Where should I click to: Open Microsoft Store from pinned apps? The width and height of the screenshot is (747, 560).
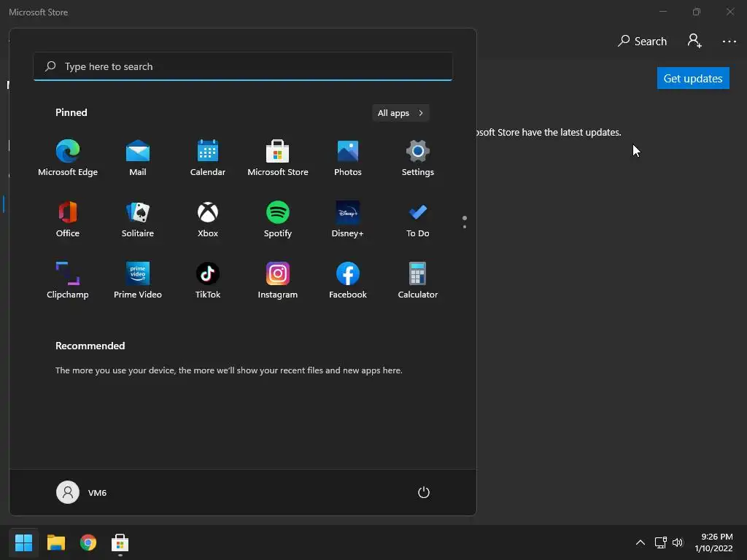tap(278, 158)
